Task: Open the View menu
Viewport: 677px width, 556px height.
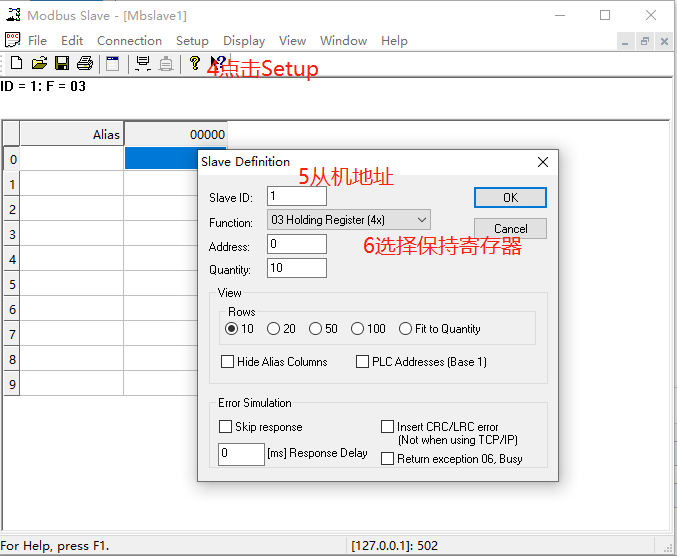Action: click(x=292, y=41)
